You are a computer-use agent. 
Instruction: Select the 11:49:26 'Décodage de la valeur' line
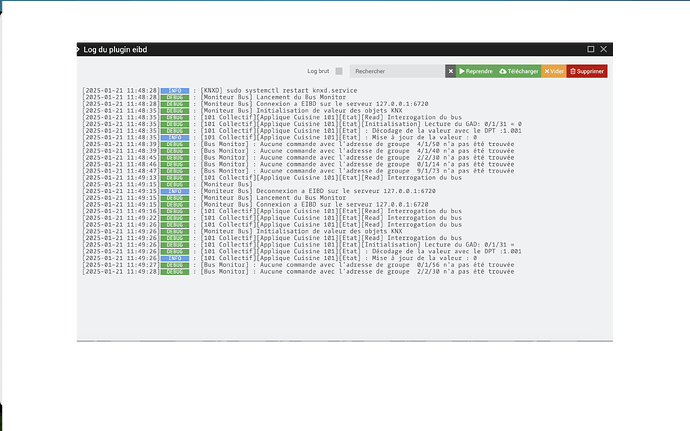301,251
